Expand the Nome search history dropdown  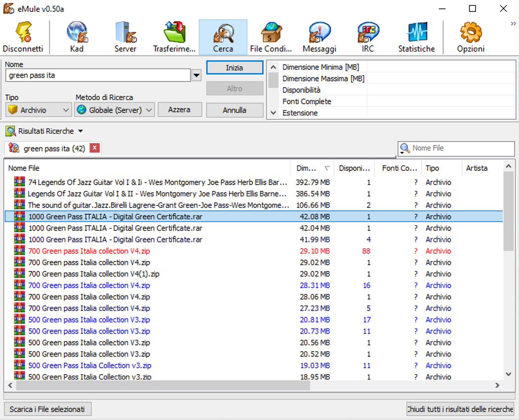(x=197, y=76)
